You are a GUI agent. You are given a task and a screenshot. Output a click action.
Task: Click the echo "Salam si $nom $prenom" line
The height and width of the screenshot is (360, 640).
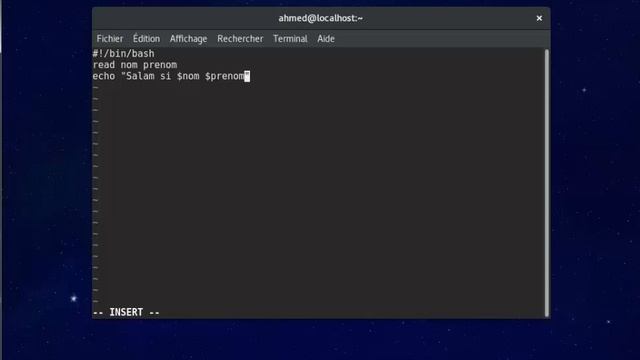pos(171,76)
